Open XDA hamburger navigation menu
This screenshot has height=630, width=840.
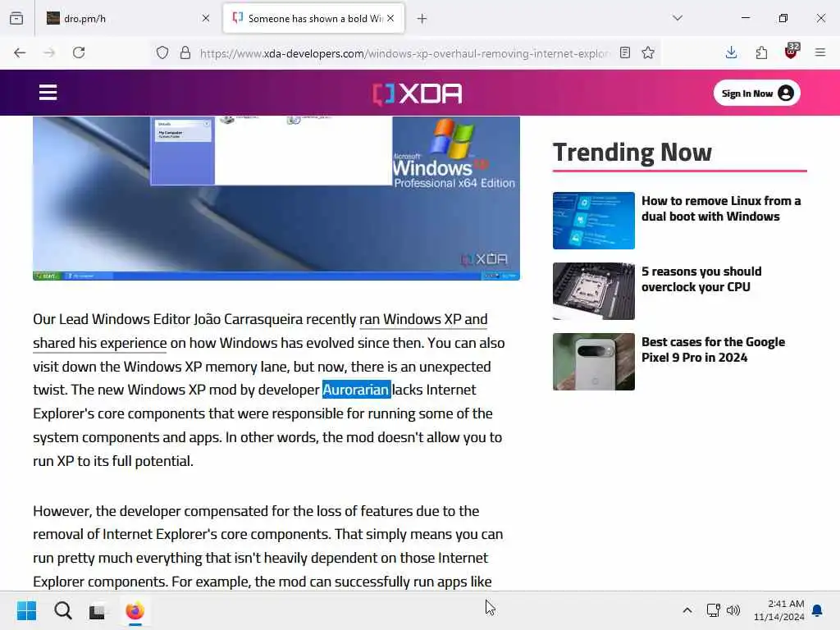pyautogui.click(x=48, y=92)
